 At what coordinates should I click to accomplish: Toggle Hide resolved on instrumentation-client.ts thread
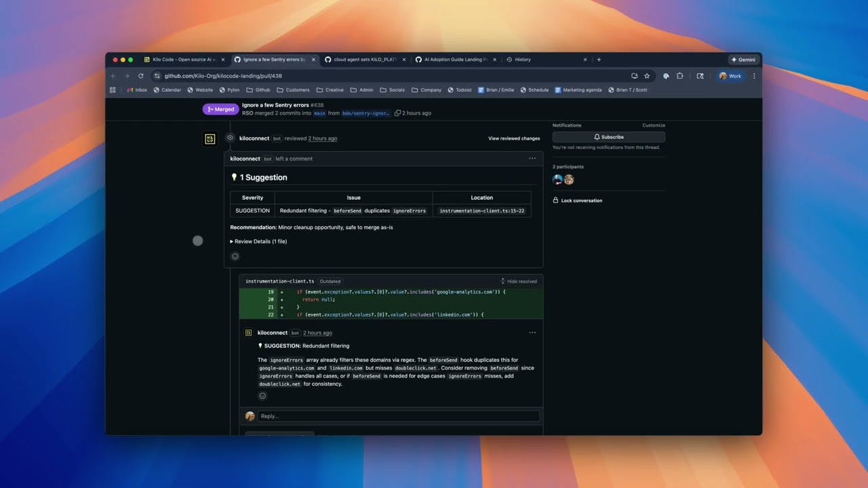pyautogui.click(x=519, y=281)
